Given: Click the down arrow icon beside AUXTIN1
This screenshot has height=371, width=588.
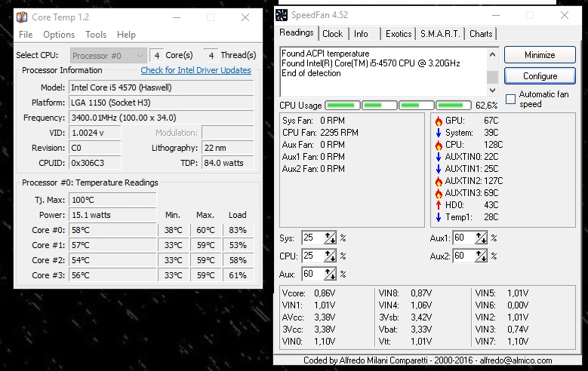Looking at the screenshot, I should tap(439, 169).
